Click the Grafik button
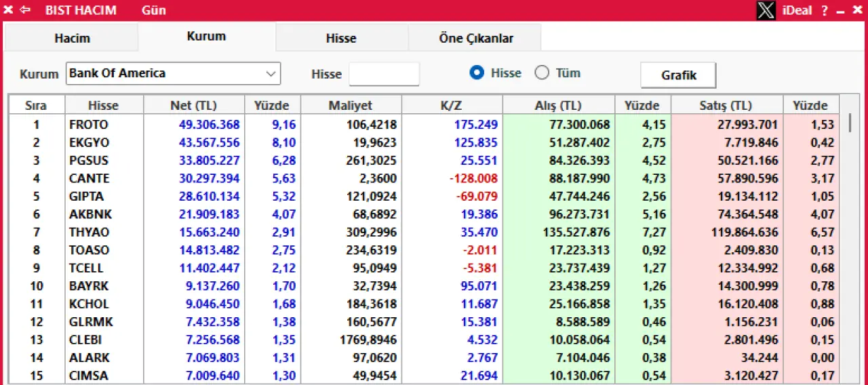 678,75
